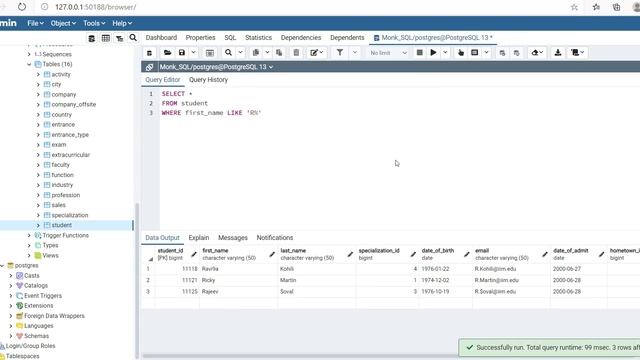Select the company table in tree

pyautogui.click(x=64, y=95)
